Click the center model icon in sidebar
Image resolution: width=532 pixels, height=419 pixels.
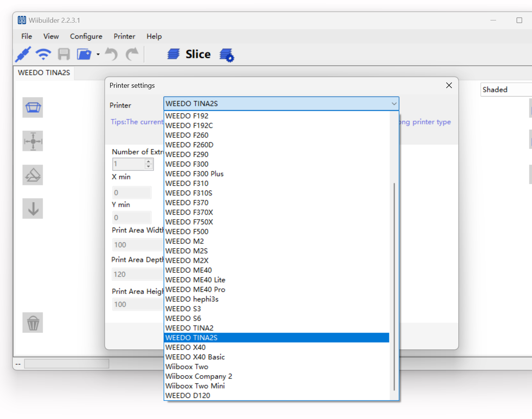click(32, 141)
